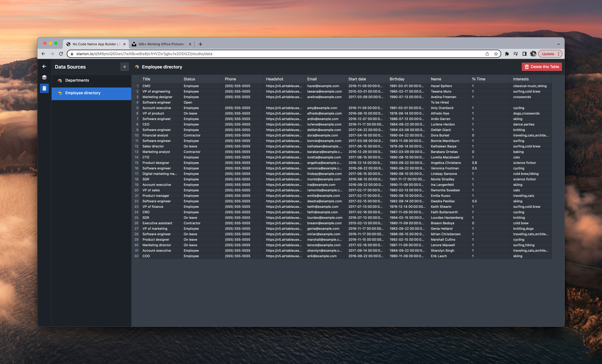This screenshot has height=364, width=602.
Task: Switch to the 30k+ Working Office Pictures tab
Action: tap(161, 44)
